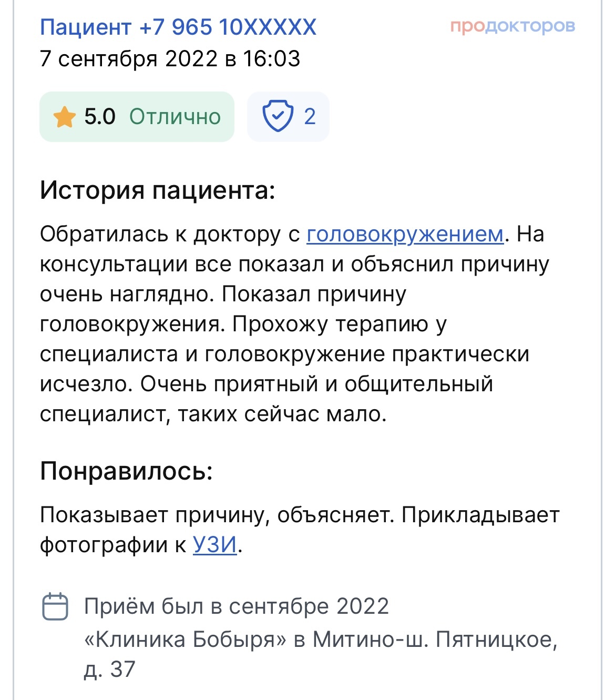Click the Отлично label in rating badge
This screenshot has height=700, width=615.
(175, 117)
